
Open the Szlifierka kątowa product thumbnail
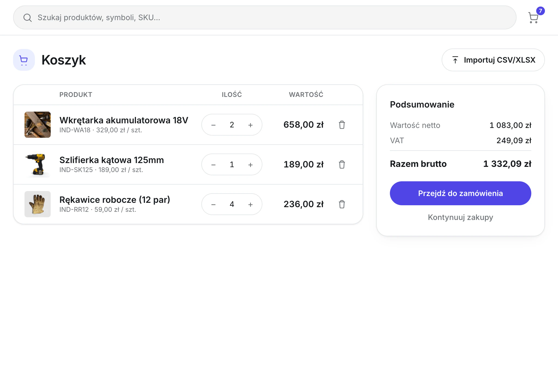click(x=38, y=164)
